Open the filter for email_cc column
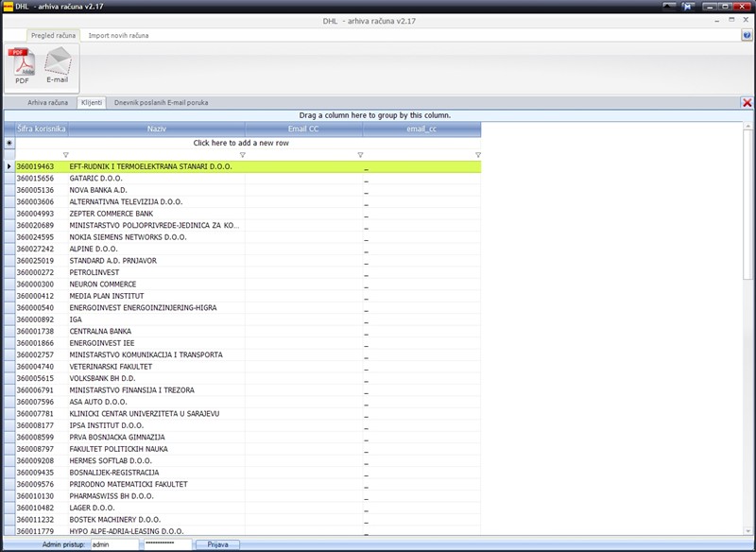This screenshot has width=756, height=552. tap(478, 155)
